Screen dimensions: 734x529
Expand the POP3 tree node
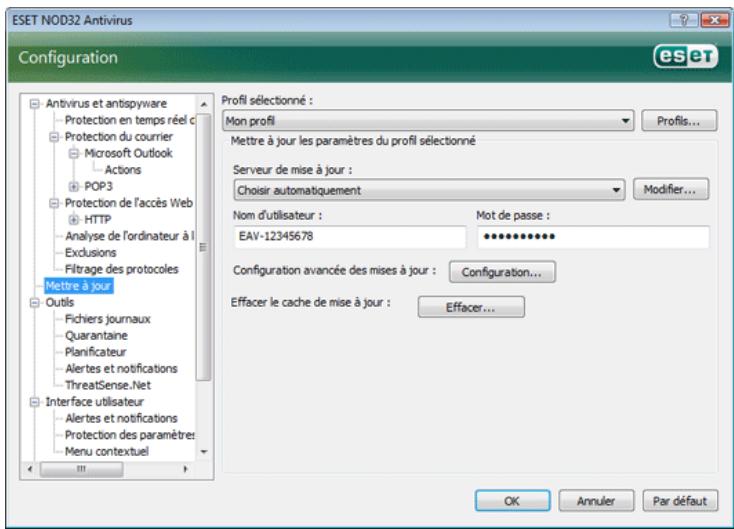coord(73,186)
